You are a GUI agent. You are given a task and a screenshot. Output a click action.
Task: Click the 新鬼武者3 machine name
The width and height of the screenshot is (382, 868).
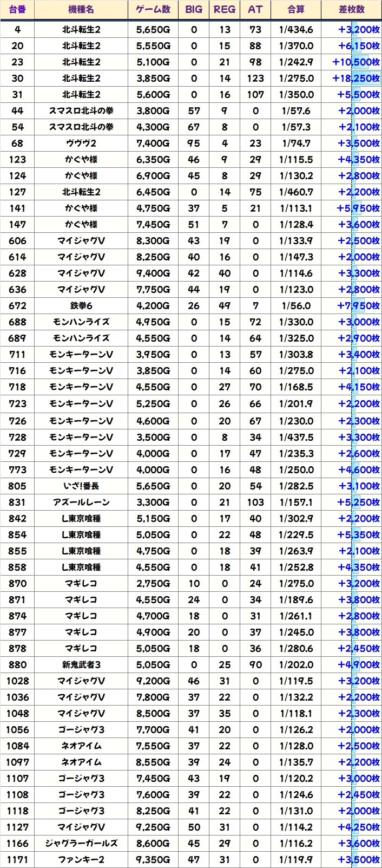point(81,665)
